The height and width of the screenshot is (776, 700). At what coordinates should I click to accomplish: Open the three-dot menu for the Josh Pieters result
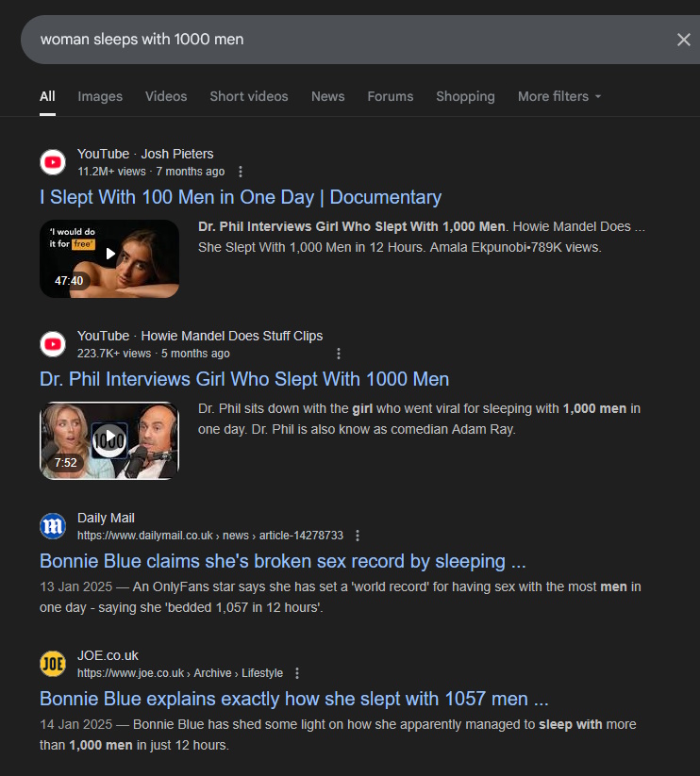(241, 172)
